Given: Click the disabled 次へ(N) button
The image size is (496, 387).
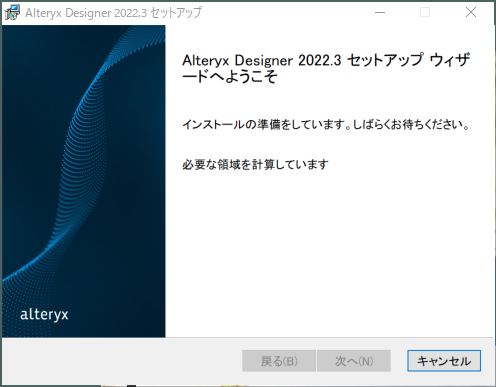Looking at the screenshot, I should tap(354, 361).
